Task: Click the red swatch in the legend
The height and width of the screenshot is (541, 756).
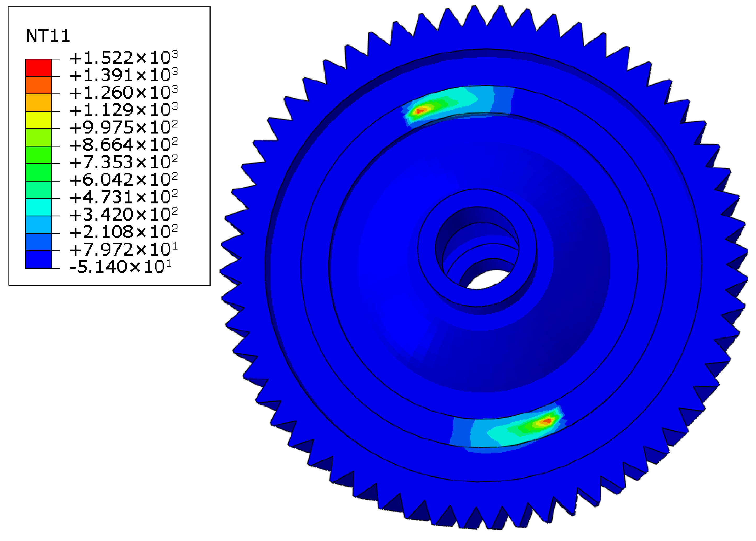Action: (38, 67)
